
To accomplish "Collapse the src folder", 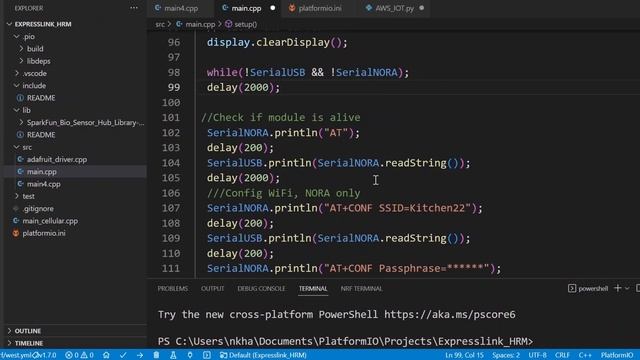I will coord(17,147).
